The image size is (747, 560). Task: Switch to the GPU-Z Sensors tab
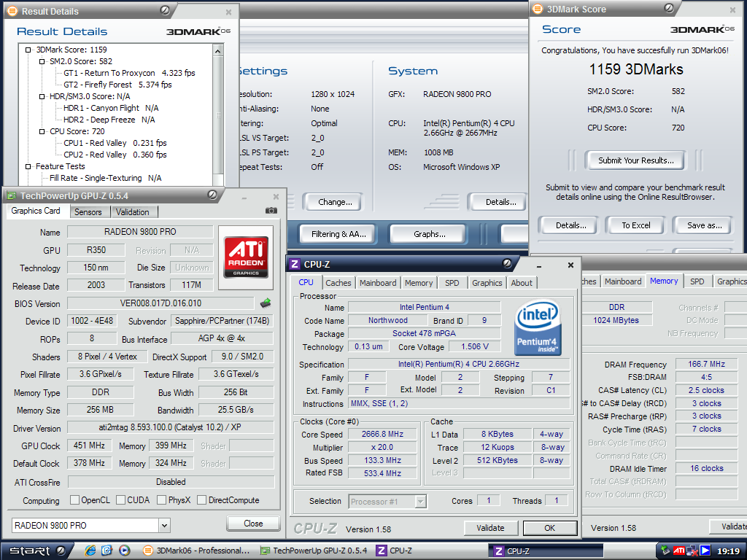pyautogui.click(x=88, y=212)
